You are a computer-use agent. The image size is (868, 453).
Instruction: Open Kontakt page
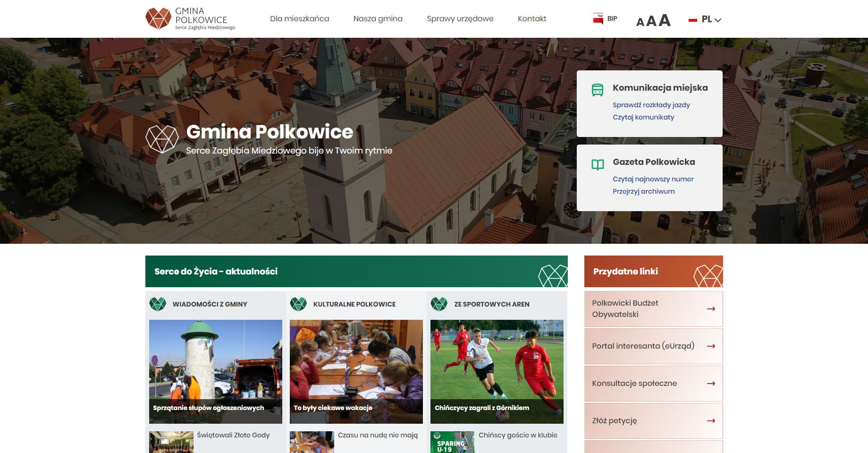tap(531, 19)
